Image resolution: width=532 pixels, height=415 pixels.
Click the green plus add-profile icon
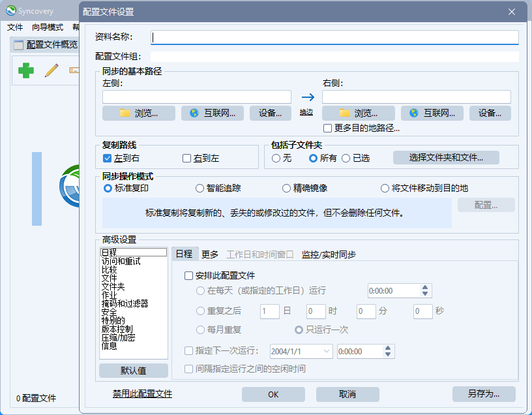click(x=26, y=70)
